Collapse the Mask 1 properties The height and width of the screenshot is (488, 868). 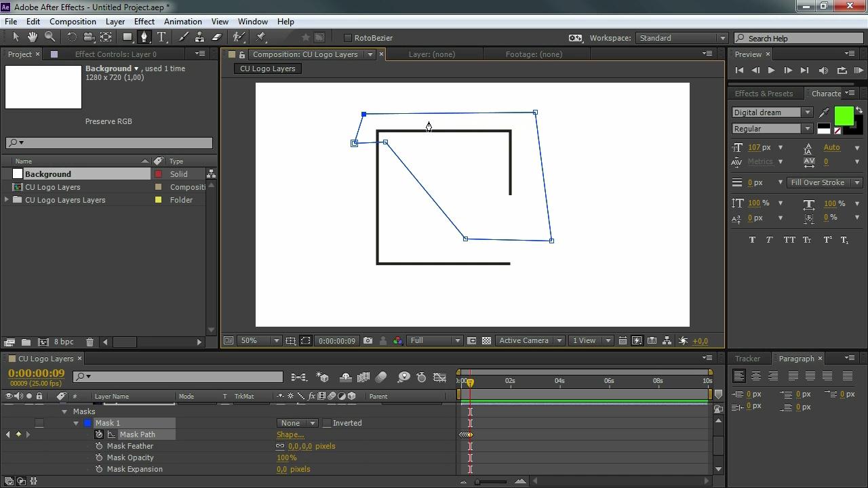[76, 423]
